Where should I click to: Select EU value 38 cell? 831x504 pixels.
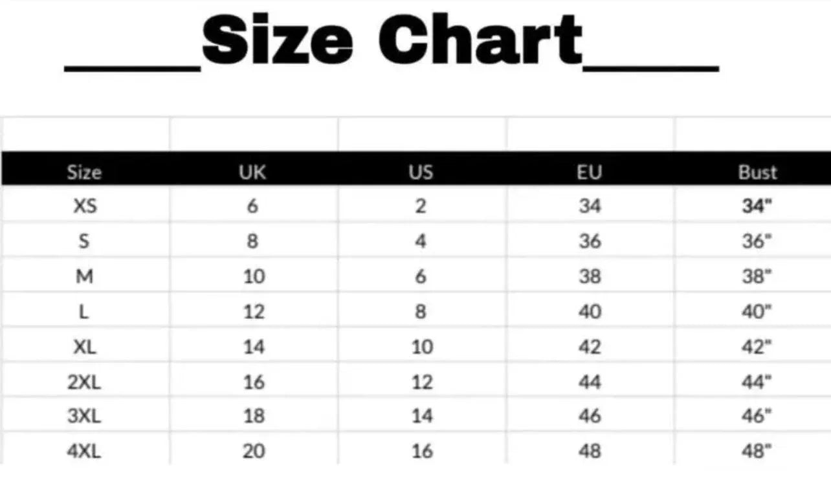(590, 277)
